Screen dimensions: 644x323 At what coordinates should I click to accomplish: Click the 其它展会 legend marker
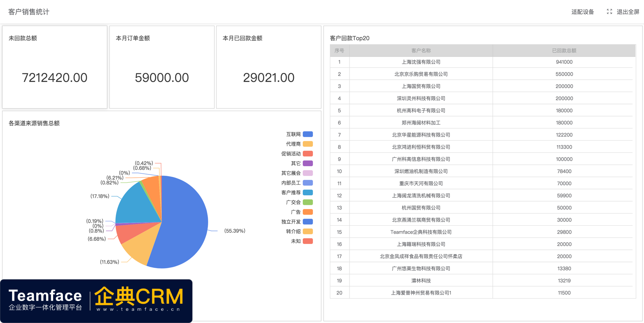pos(307,173)
